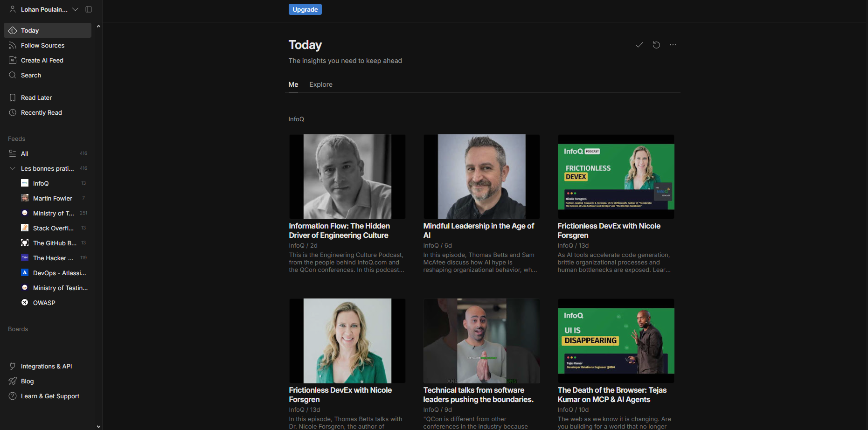Click the Upgrade button
868x430 pixels.
(305, 9)
